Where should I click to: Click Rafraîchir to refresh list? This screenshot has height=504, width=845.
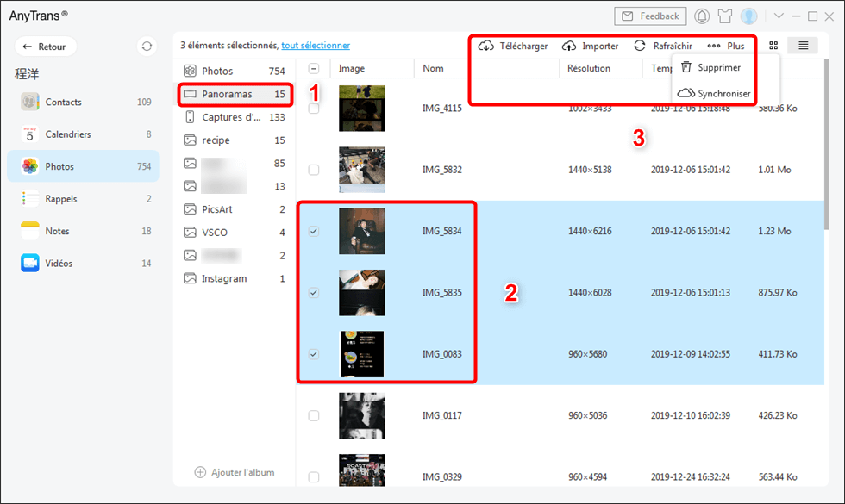point(663,47)
